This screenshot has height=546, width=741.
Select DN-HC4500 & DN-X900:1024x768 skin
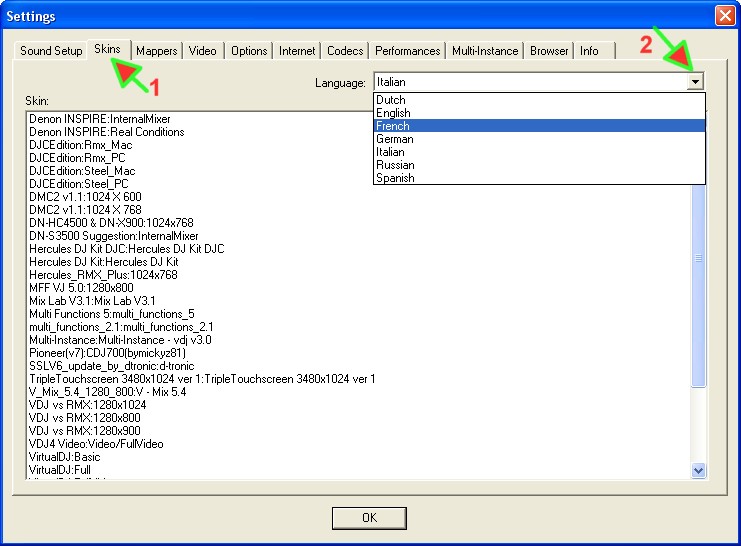[112, 223]
